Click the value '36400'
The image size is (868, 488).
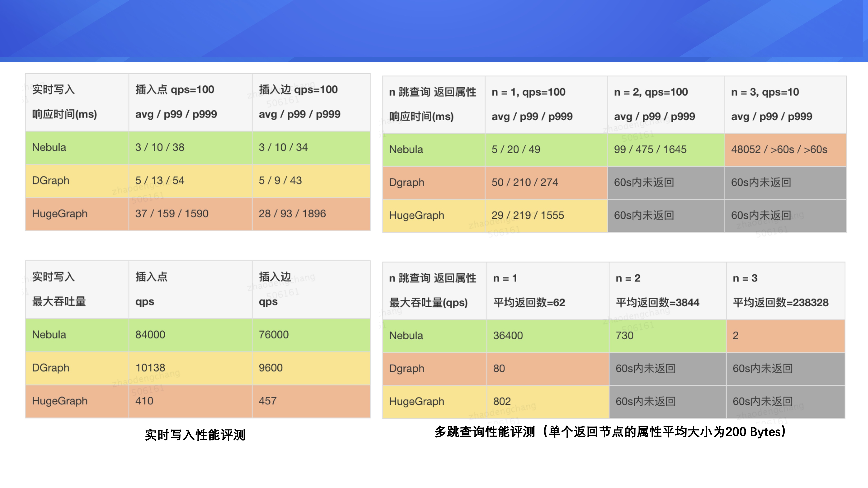point(508,335)
